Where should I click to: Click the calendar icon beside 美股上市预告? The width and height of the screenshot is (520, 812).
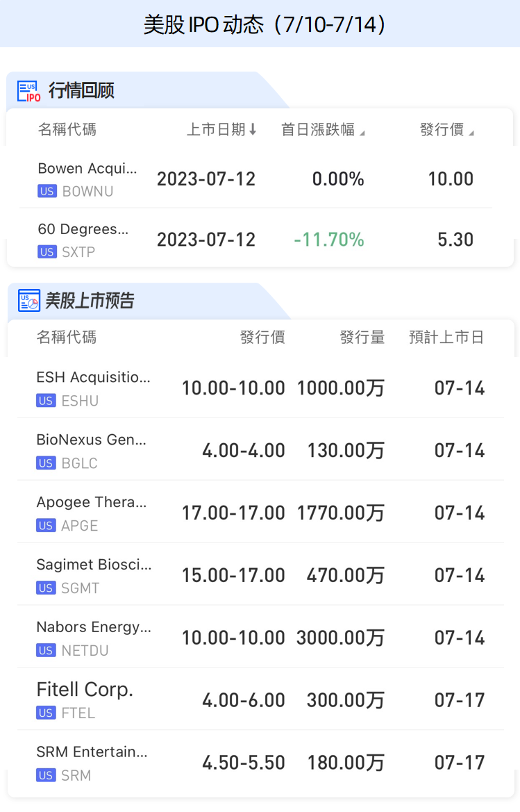click(x=29, y=301)
